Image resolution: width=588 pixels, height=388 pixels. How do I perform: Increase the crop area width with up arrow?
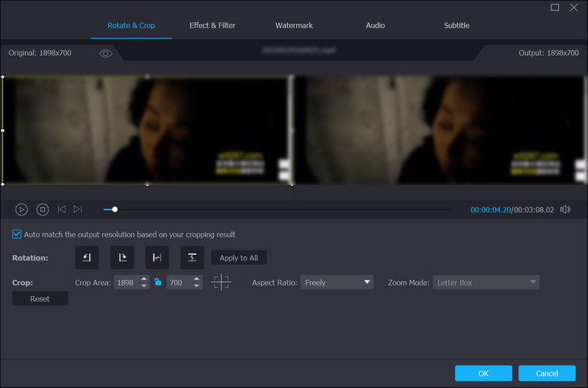(x=144, y=279)
